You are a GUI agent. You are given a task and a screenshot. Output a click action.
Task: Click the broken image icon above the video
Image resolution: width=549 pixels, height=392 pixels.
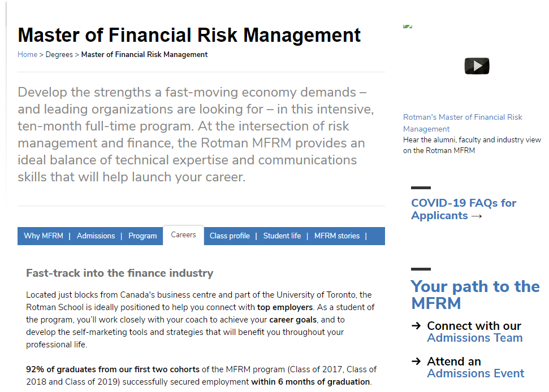pyautogui.click(x=408, y=26)
